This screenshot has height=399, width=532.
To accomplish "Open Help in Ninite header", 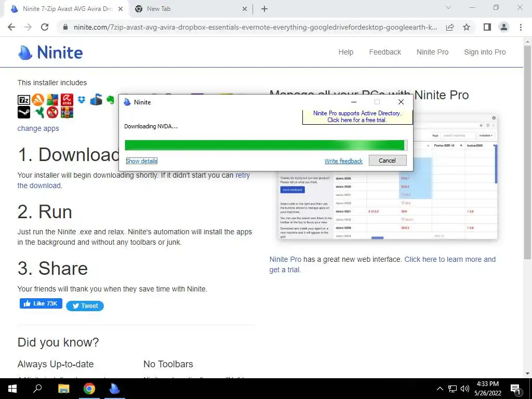I will [345, 52].
